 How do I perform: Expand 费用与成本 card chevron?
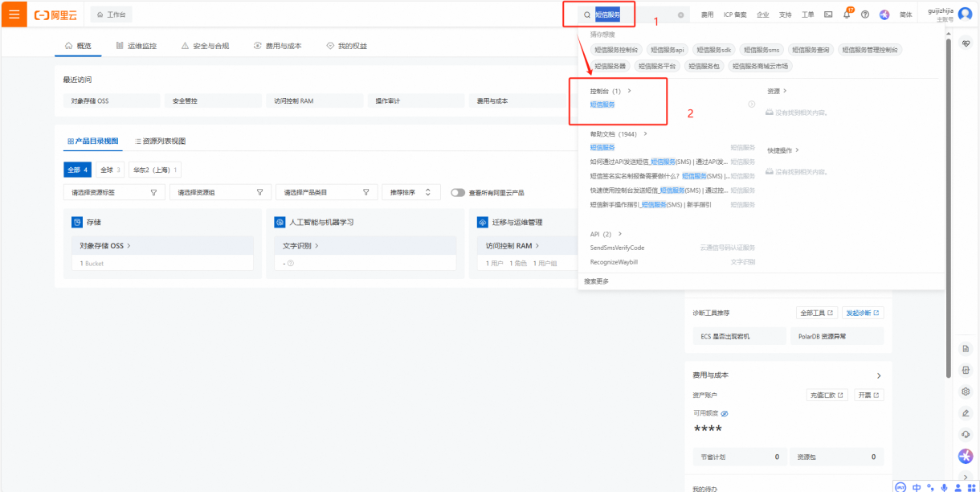pos(878,375)
